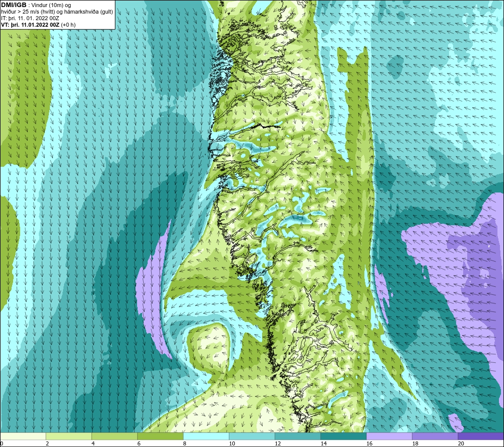Viewport: 504px width, 447px height.
Task: Click the '12' label on the legend scale
Action: 278,443
